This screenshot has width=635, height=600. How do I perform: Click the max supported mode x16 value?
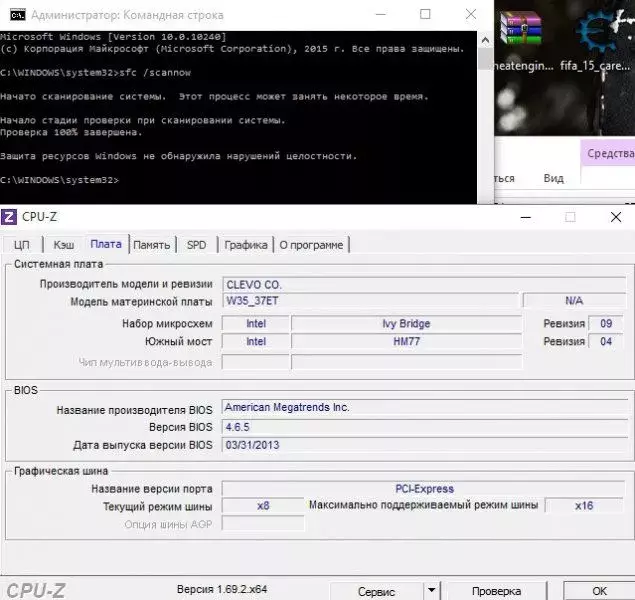(x=584, y=506)
